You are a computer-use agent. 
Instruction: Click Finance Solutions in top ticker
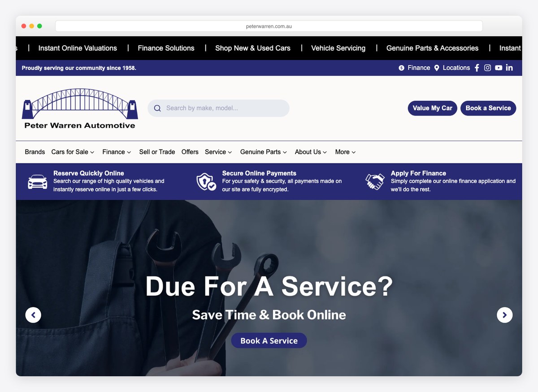coord(166,48)
